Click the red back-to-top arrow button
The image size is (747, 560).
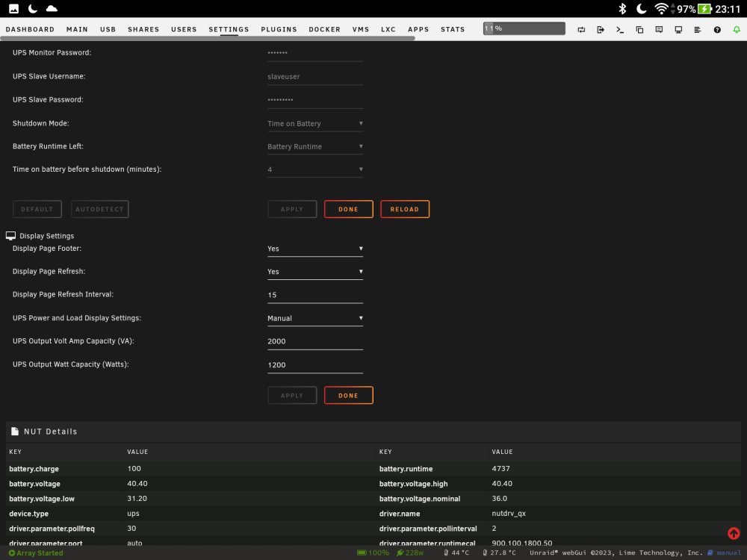[734, 533]
